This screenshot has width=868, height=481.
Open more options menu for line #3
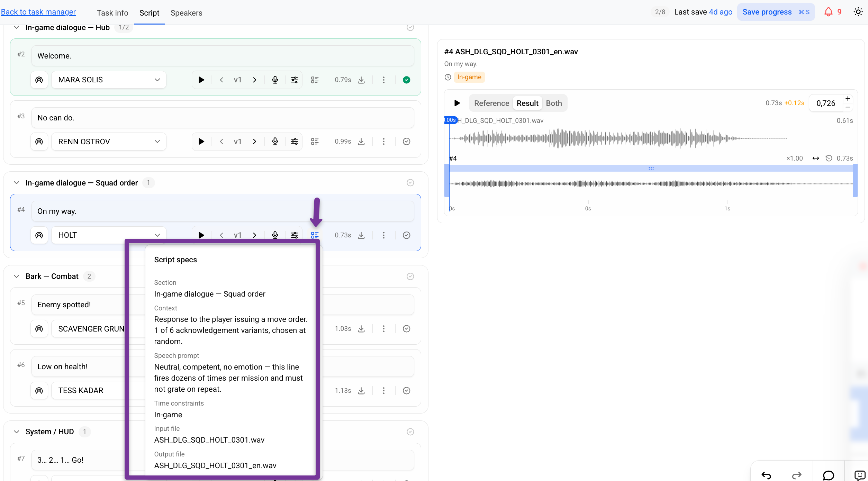click(383, 142)
